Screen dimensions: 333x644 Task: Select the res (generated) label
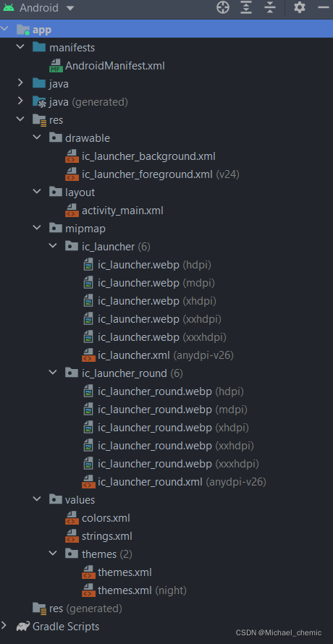(x=85, y=608)
